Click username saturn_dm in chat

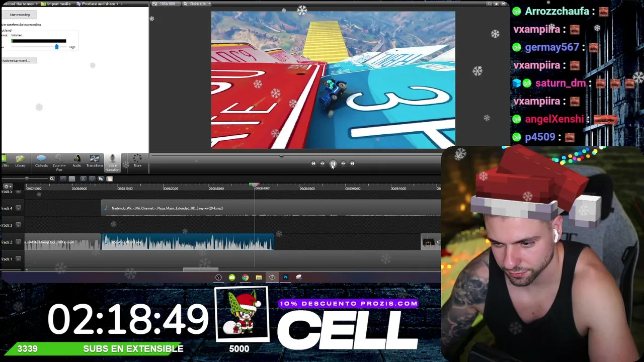[x=560, y=83]
